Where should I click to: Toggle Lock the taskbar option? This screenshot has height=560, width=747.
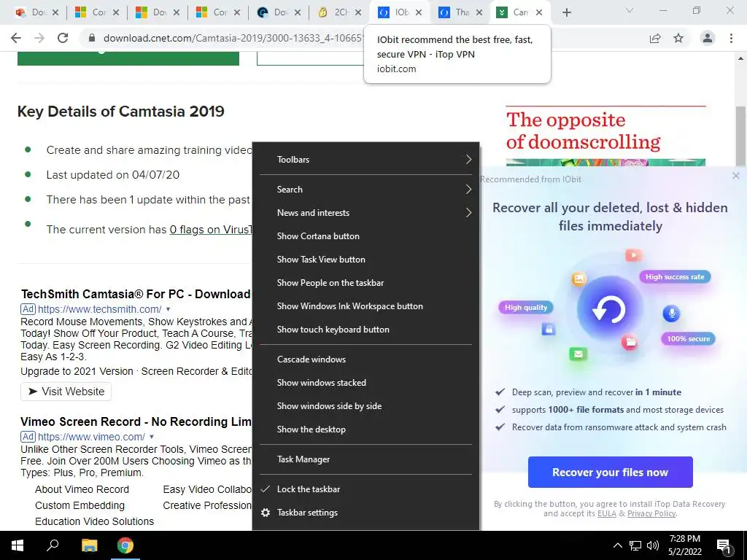366,489
